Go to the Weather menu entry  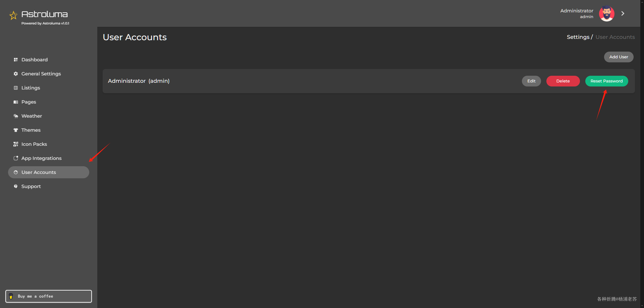click(32, 116)
